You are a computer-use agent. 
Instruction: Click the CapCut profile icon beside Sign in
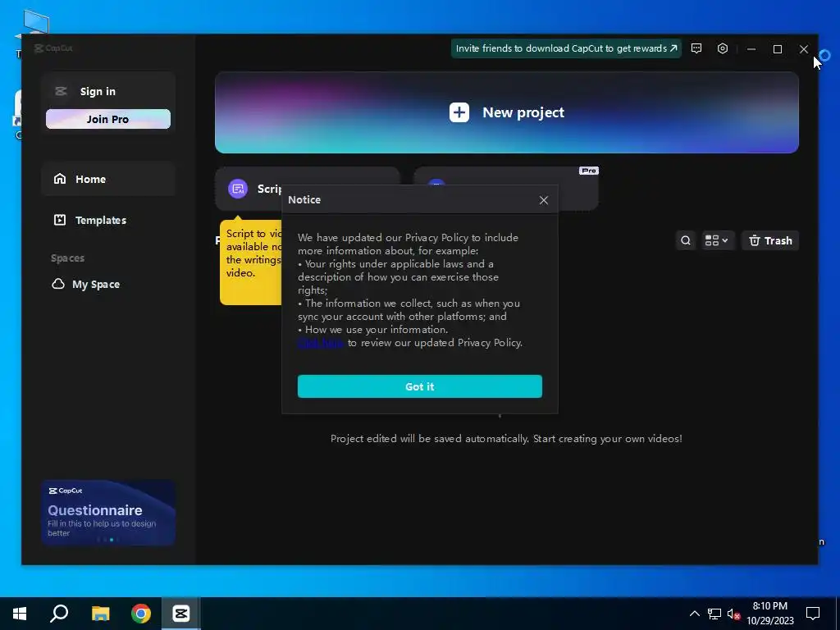click(61, 91)
